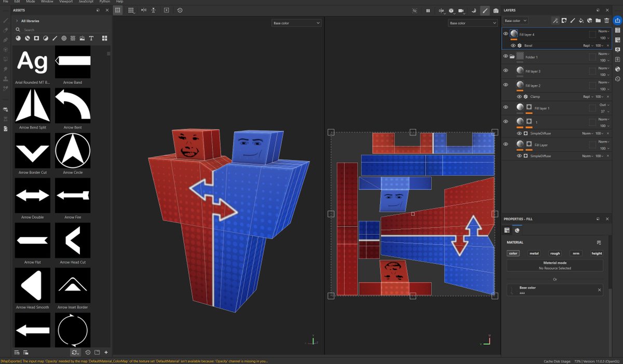This screenshot has height=364, width=623.
Task: Select the Arrow Bent asset thumbnail
Action: [73, 105]
